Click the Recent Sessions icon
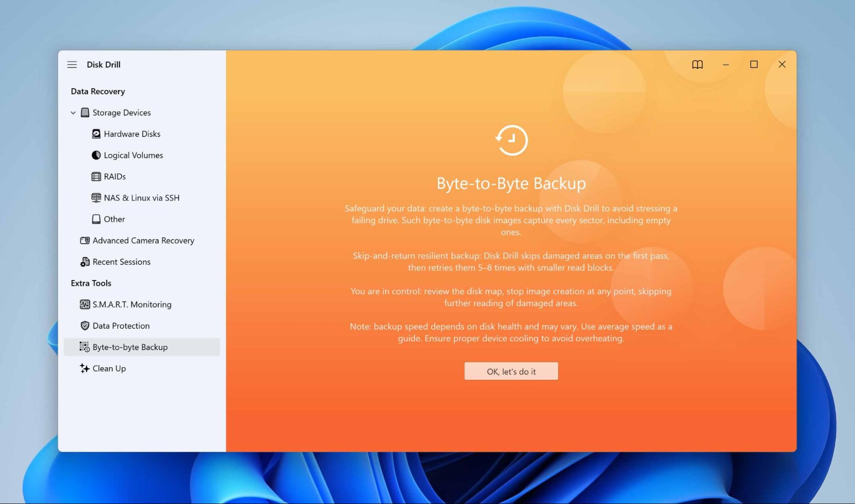855x504 pixels. [x=85, y=262]
